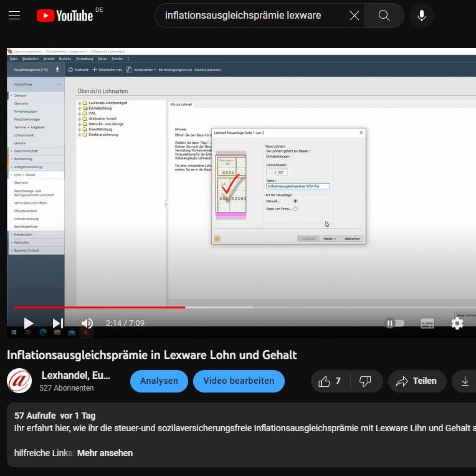Open Datei menu in the Lexware video frame
The height and width of the screenshot is (476, 476).
tap(14, 59)
